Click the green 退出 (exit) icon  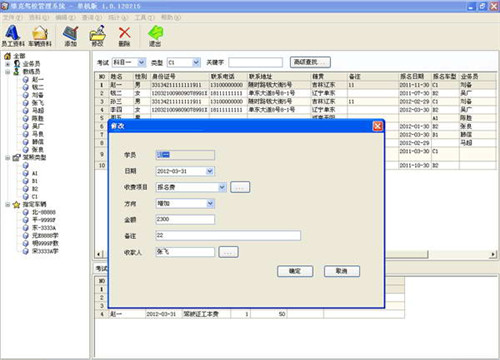155,36
